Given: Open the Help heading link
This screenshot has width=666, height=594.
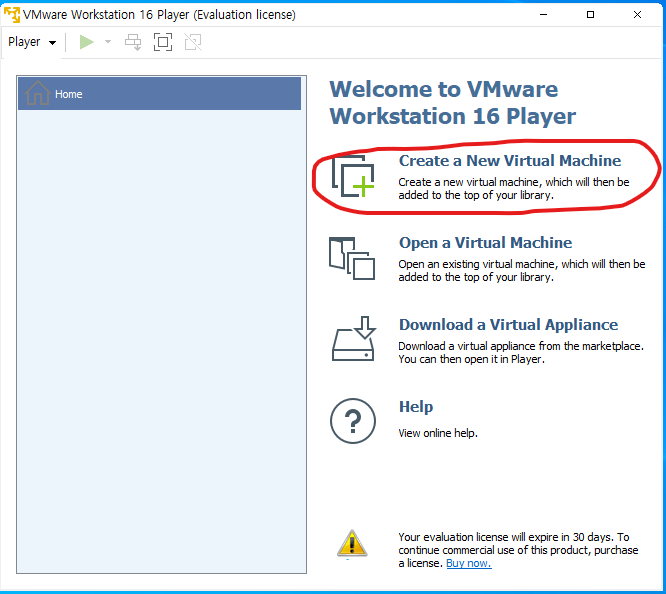Looking at the screenshot, I should (x=416, y=407).
